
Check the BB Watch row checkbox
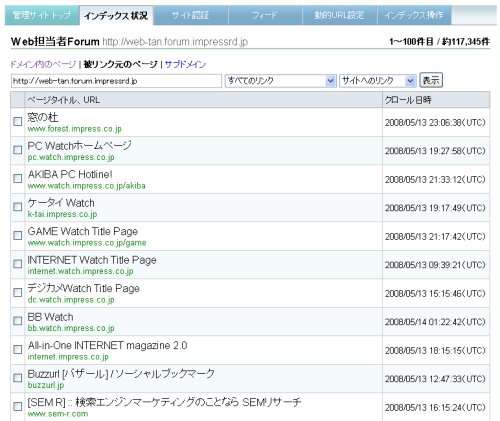18,321
